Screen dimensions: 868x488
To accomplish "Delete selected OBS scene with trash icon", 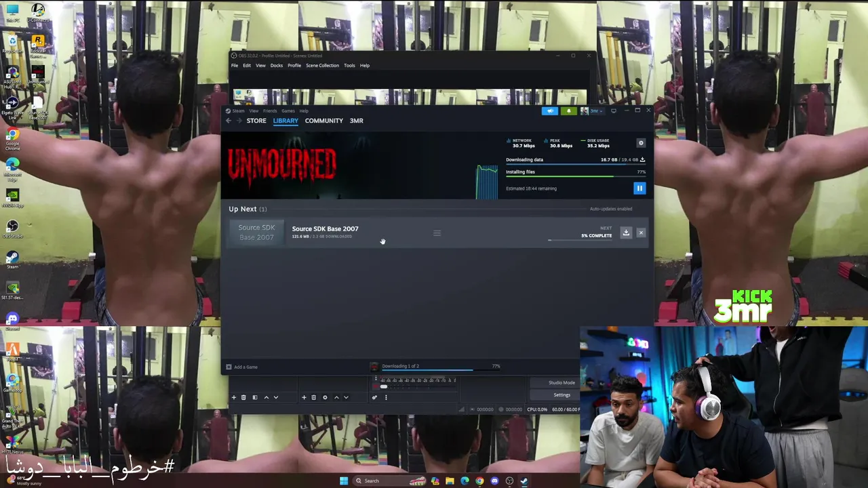I will [243, 398].
